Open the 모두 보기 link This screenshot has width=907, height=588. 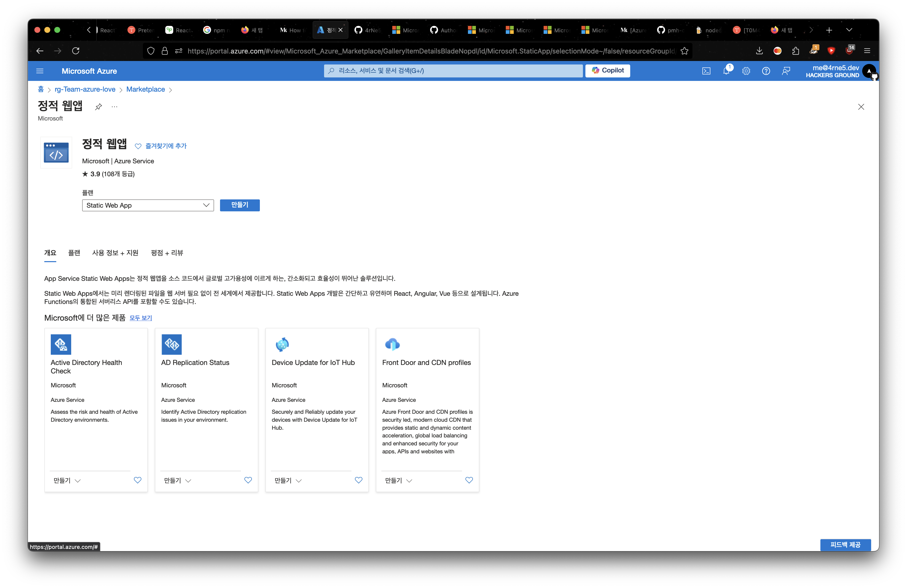tap(141, 318)
